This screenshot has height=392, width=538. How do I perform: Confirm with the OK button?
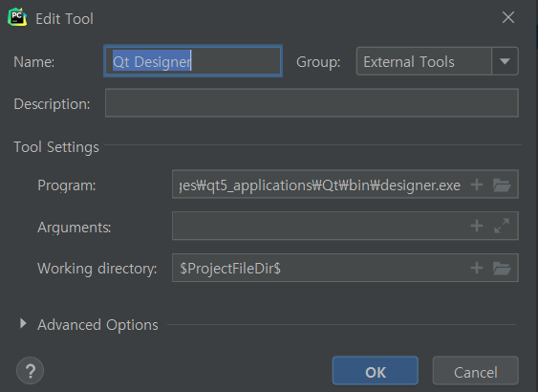[376, 371]
